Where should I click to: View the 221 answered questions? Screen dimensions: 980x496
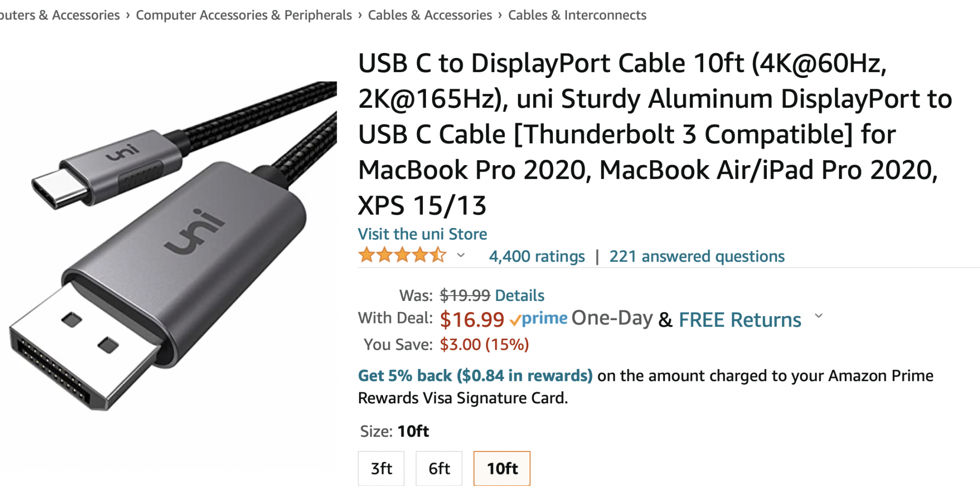(697, 256)
